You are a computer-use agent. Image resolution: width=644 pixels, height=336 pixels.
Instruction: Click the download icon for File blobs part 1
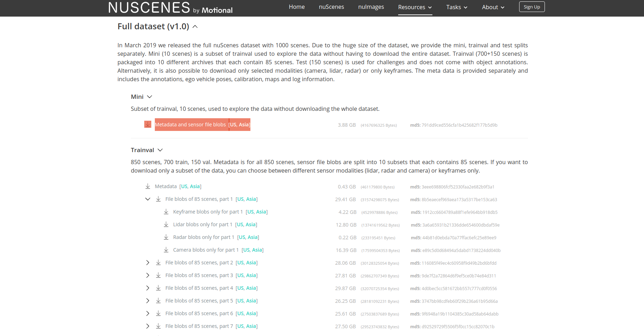(158, 199)
